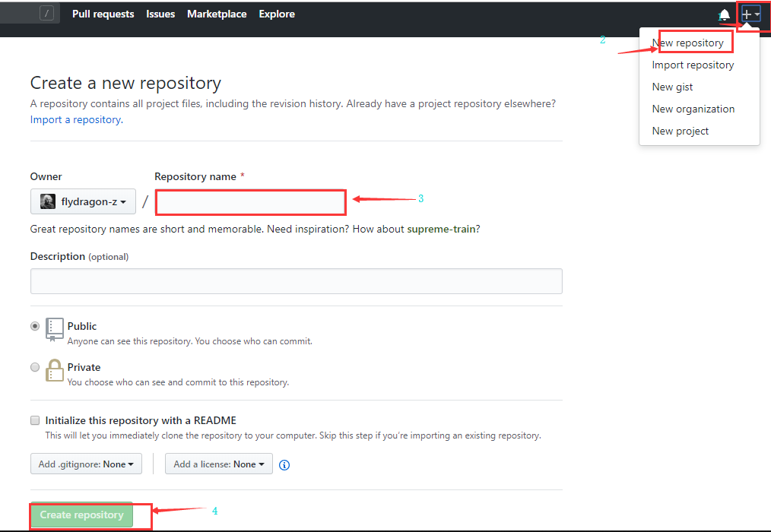The width and height of the screenshot is (771, 532).
Task: Open the Issues page
Action: click(x=160, y=14)
